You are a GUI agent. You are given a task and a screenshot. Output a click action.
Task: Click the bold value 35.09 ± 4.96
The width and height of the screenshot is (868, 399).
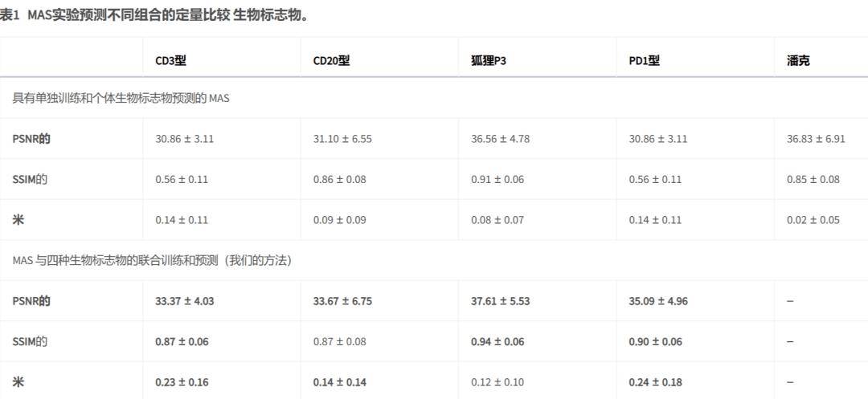pyautogui.click(x=658, y=301)
